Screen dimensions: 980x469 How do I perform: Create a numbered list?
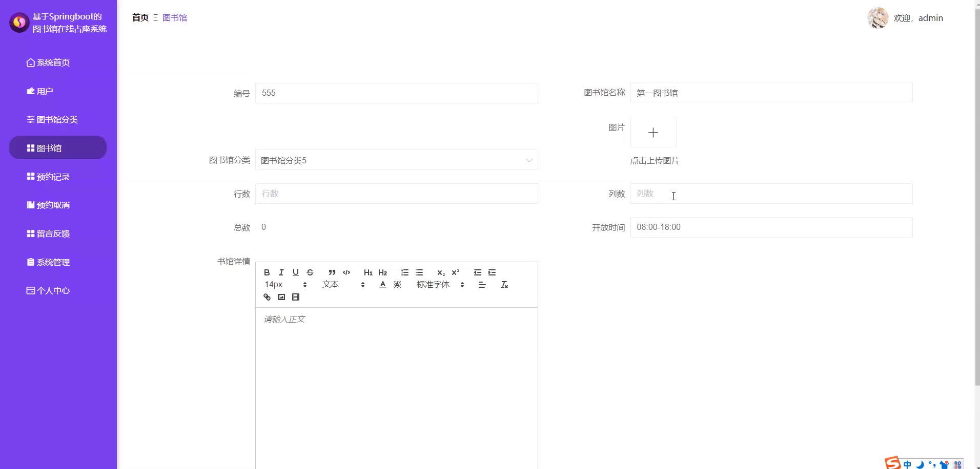pyautogui.click(x=405, y=272)
